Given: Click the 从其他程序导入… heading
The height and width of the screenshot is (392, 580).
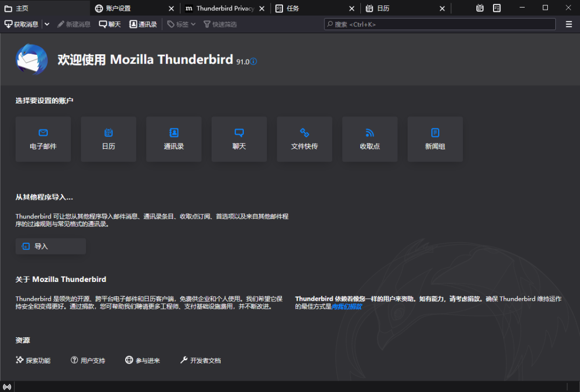Looking at the screenshot, I should pyautogui.click(x=44, y=197).
